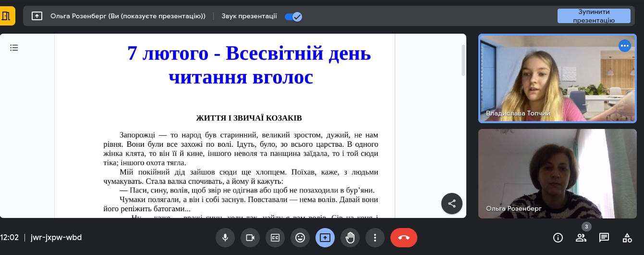644x255 pixels.
Task: Click the document vertical scrollbar
Action: pyautogui.click(x=463, y=60)
